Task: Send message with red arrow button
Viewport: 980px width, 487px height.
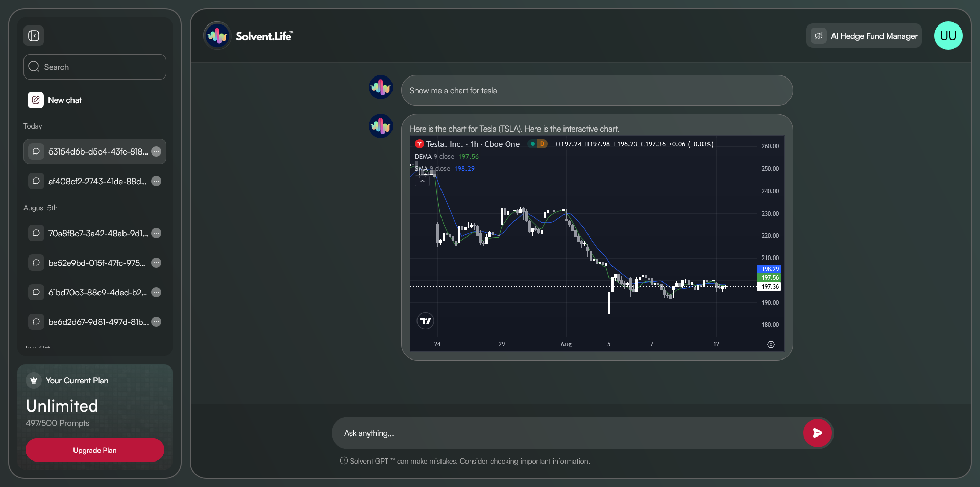Action: coord(818,433)
